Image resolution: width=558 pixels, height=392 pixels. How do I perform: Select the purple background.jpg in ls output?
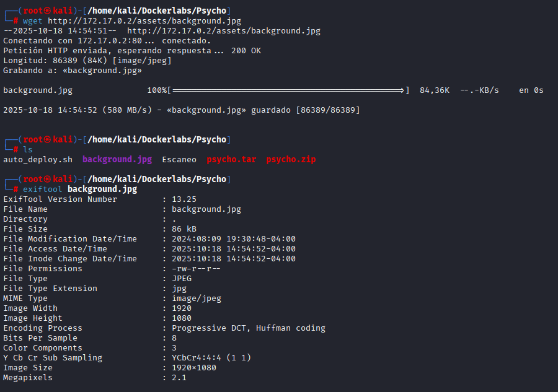pos(117,159)
